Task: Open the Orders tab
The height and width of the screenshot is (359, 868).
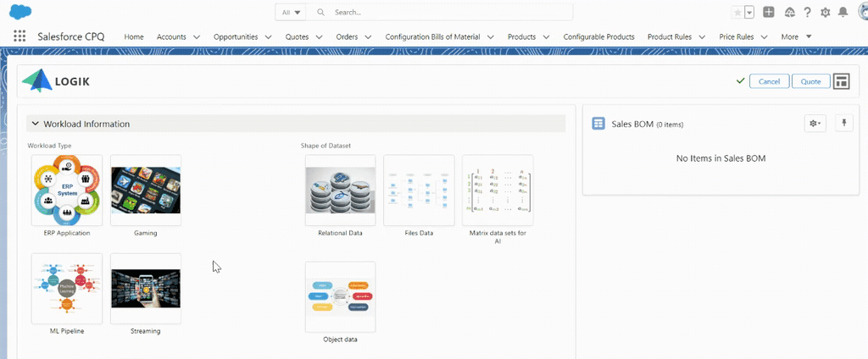Action: coord(347,37)
